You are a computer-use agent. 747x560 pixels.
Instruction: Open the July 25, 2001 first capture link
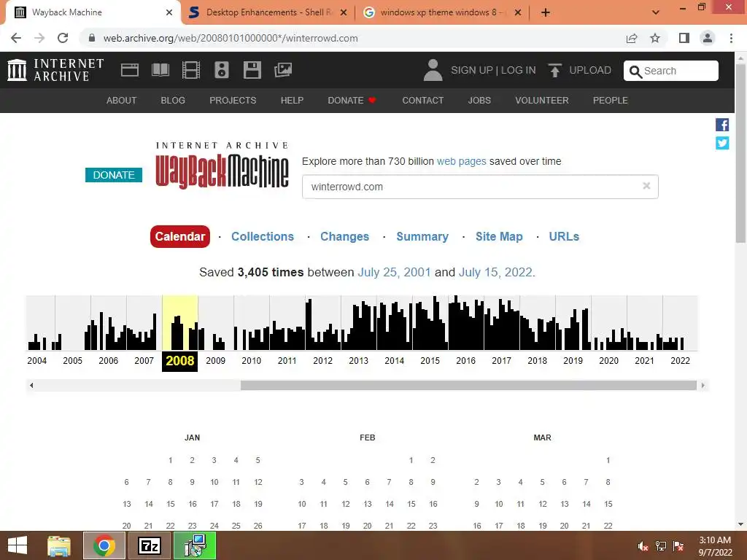click(x=394, y=273)
